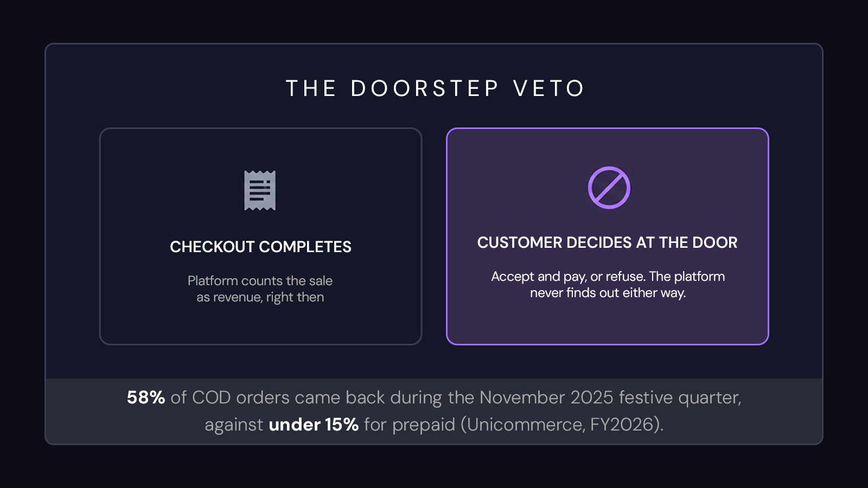Click the purple circle-slash prohibited icon

pos(609,188)
